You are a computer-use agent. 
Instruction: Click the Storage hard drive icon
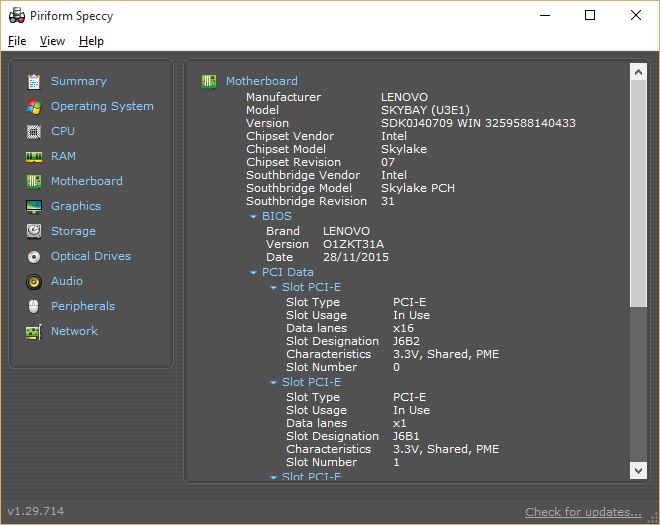click(34, 231)
